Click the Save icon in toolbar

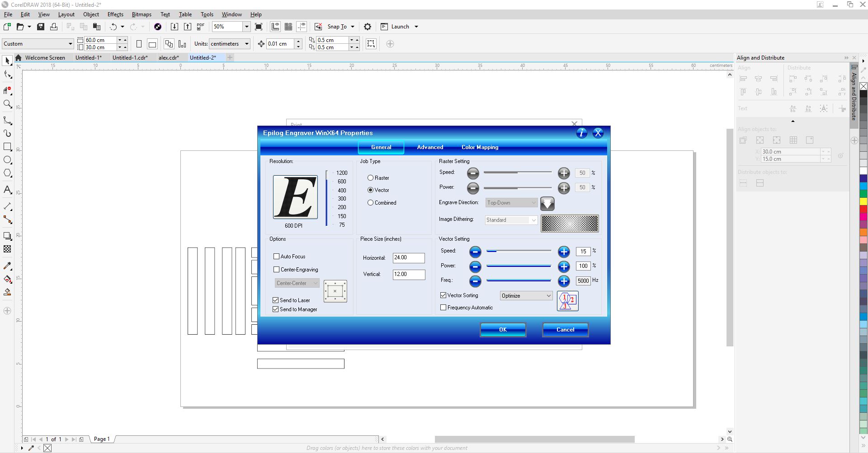tap(41, 27)
